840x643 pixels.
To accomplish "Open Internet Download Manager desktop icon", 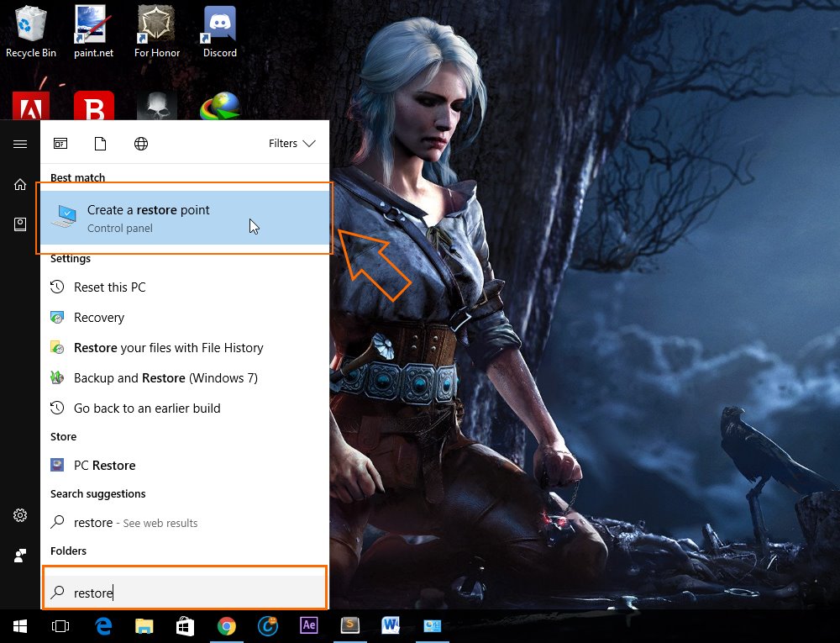I will click(219, 106).
